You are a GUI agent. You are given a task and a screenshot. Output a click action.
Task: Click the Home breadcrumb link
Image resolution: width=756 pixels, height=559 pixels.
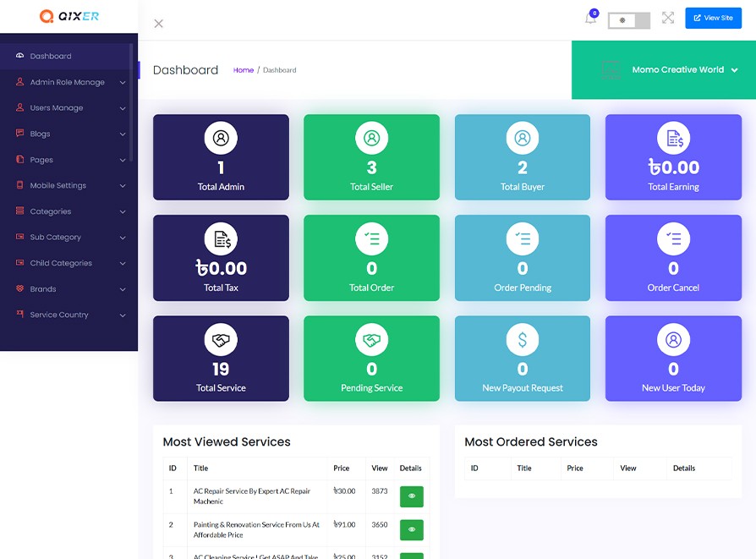point(243,70)
